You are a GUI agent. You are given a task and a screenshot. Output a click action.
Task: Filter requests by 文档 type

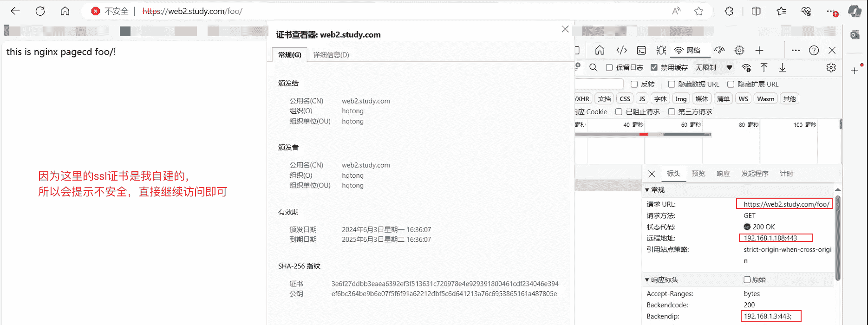(x=605, y=99)
